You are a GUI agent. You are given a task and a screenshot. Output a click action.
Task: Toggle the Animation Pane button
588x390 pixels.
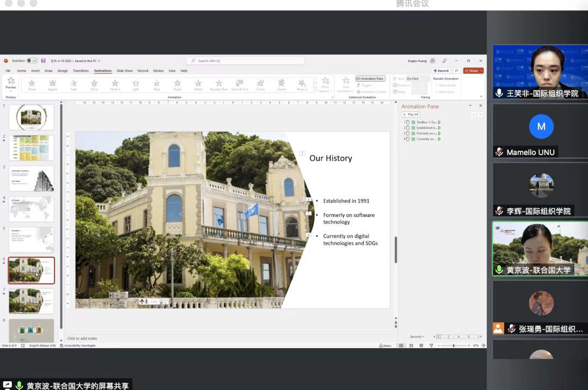coord(370,78)
